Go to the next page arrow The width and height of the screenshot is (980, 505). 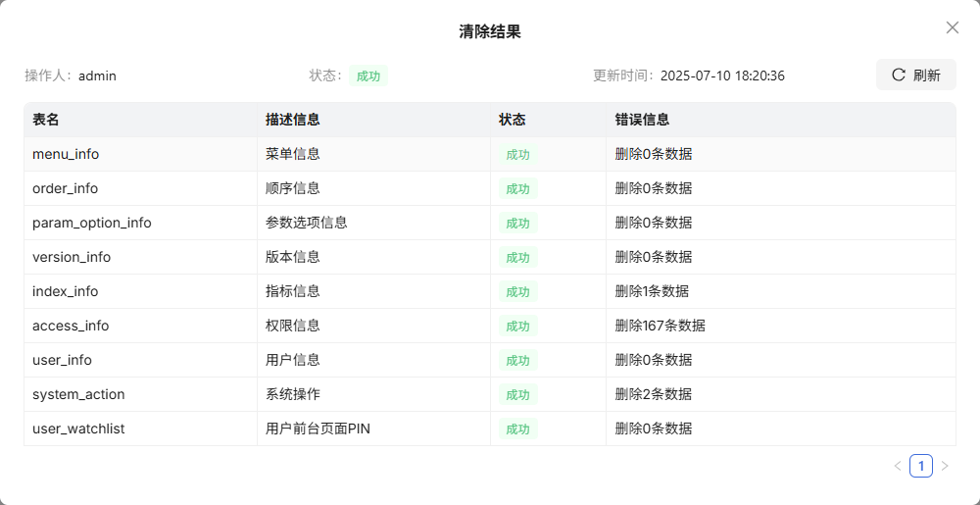tap(945, 466)
